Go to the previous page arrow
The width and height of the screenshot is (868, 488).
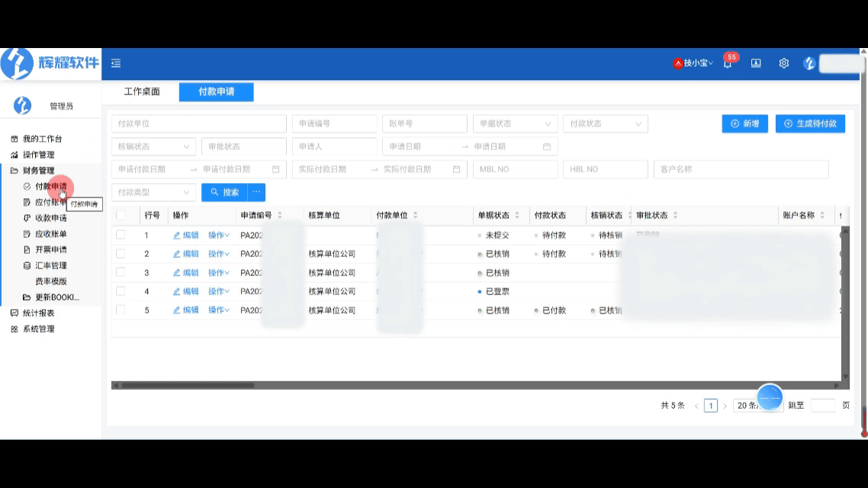tap(696, 406)
